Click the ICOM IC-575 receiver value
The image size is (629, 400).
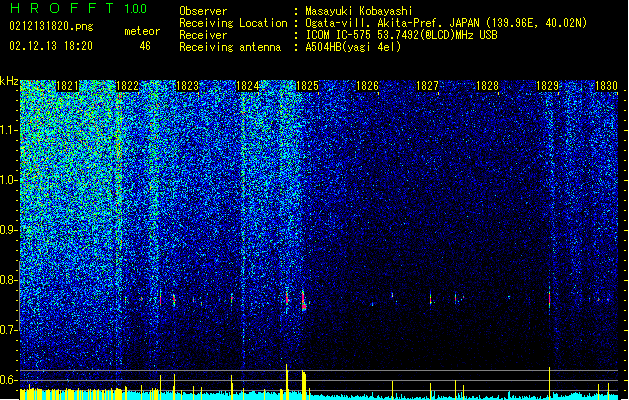coord(401,35)
